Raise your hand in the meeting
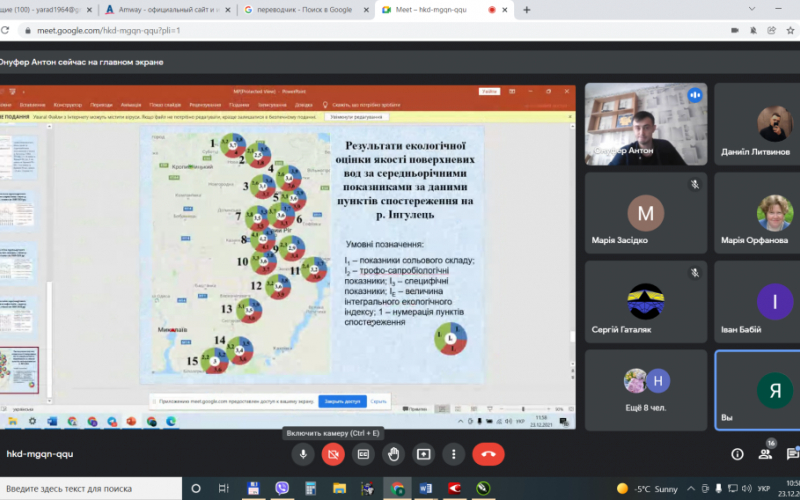The image size is (800, 500). [x=393, y=454]
